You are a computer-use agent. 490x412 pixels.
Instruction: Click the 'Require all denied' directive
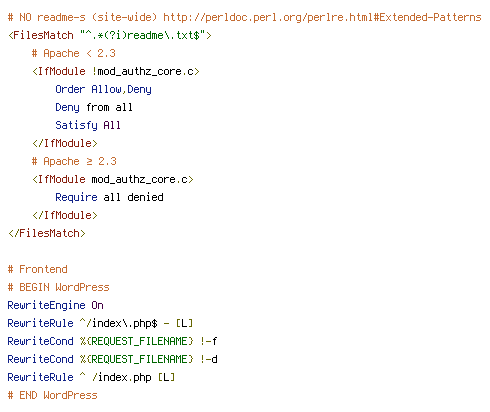coord(109,197)
